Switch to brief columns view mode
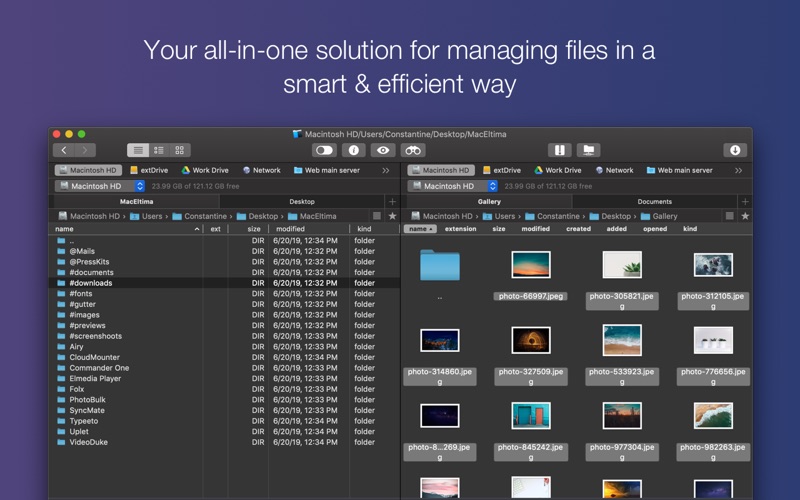The width and height of the screenshot is (800, 500). 159,150
